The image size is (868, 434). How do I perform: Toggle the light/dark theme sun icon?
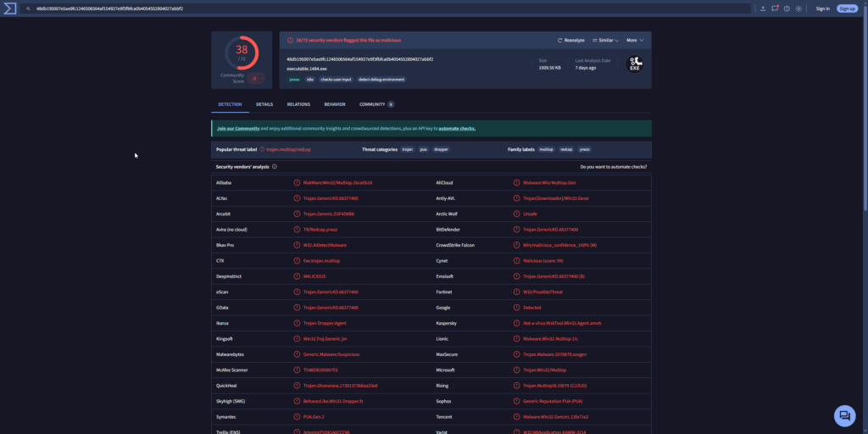[x=798, y=8]
